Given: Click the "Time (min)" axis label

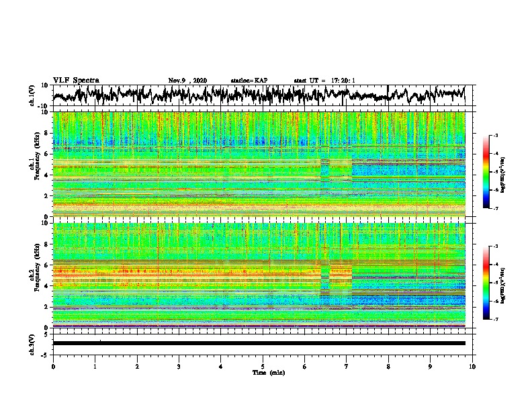Looking at the screenshot, I should (x=269, y=372).
